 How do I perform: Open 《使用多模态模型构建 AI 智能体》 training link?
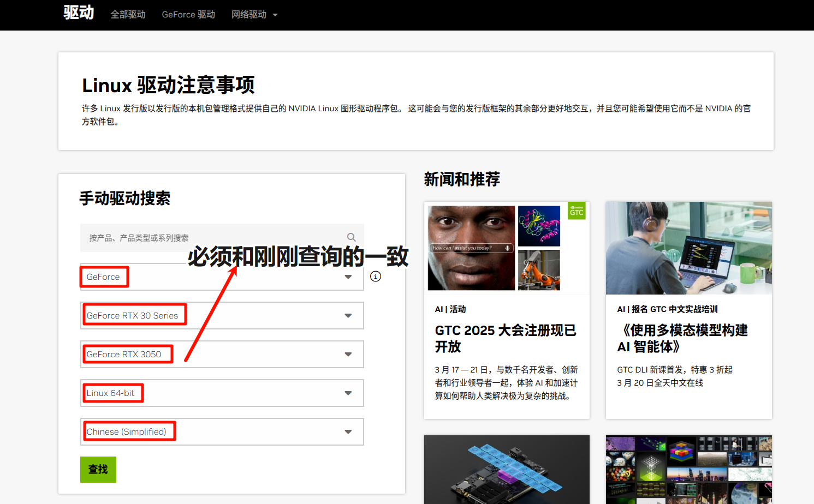[x=682, y=338]
